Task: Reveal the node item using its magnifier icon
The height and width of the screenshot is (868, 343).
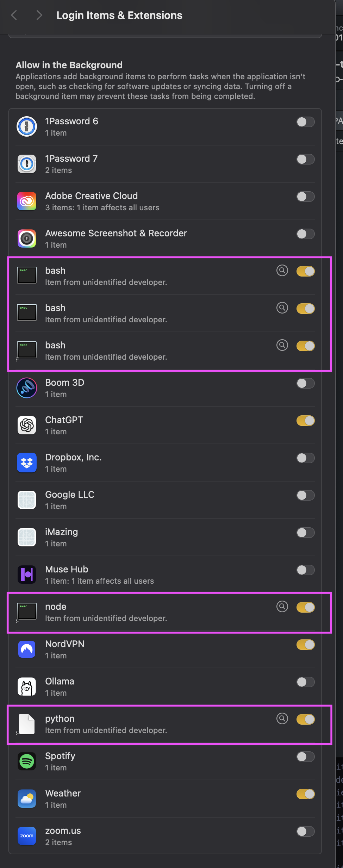Action: point(282,606)
